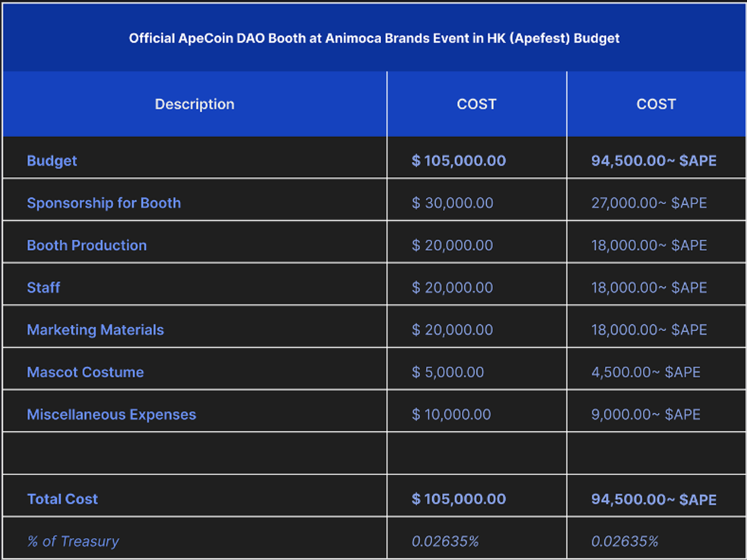Viewport: 747px width, 560px height.
Task: Open the Miscellaneous Expenses row label
Action: tap(111, 415)
